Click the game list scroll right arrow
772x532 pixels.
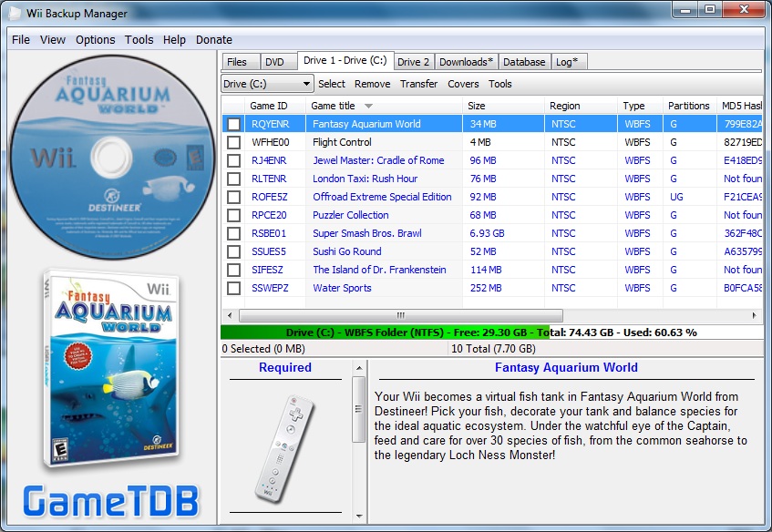754,315
